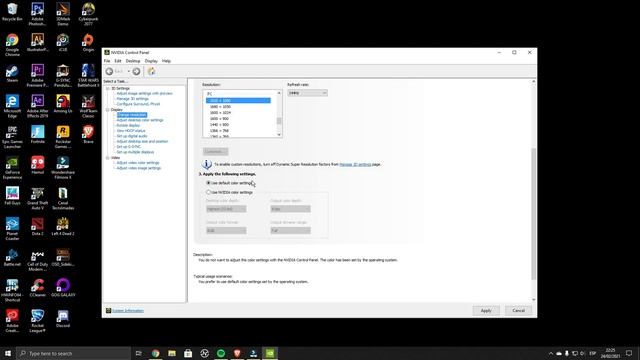Open the Refresh rate dropdown
This screenshot has height=360, width=640.
[x=307, y=93]
